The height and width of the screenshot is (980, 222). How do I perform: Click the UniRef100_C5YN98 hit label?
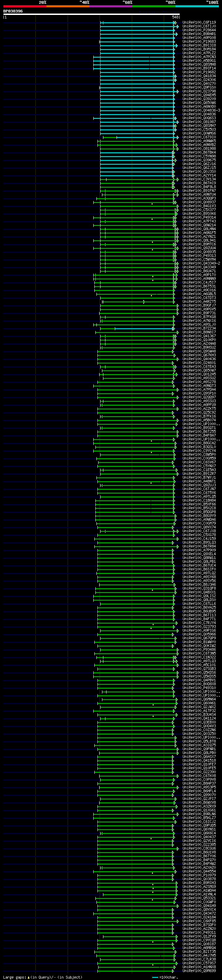tap(199, 156)
